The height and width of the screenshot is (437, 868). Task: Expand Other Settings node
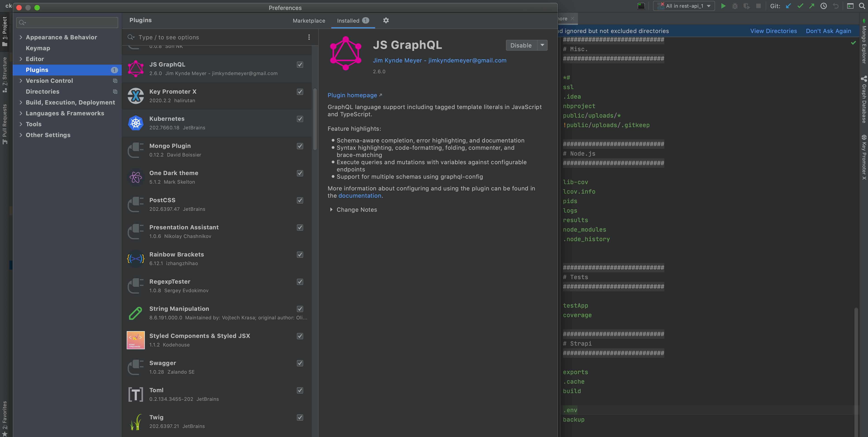(21, 135)
